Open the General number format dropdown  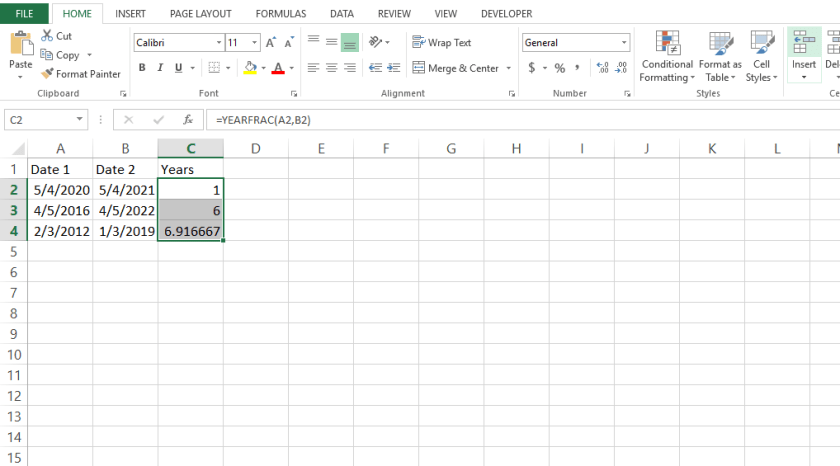click(624, 42)
